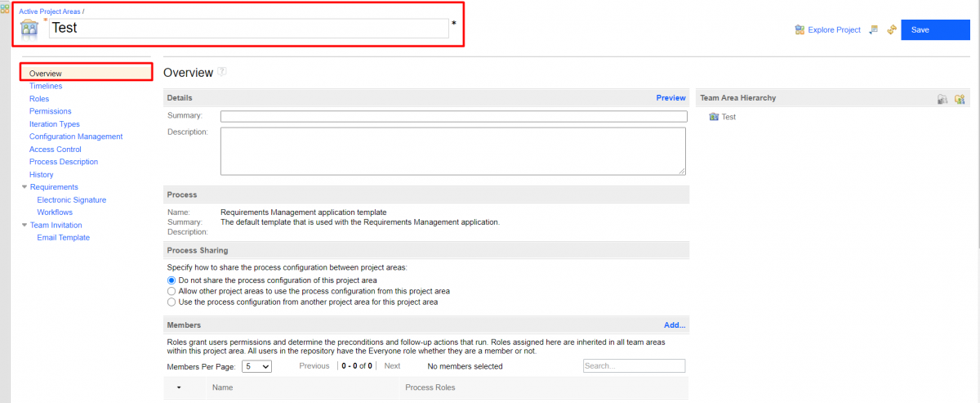Click the note icon beside Explore Project

pyautogui.click(x=873, y=30)
